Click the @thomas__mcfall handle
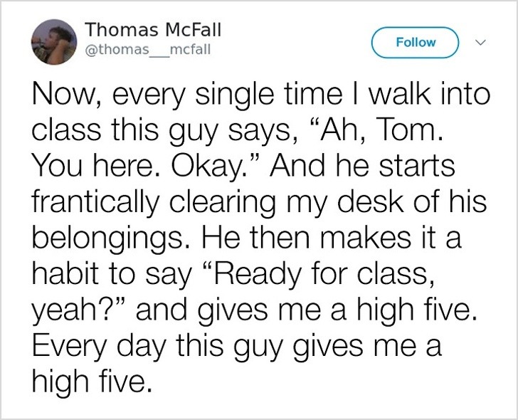 tap(148, 51)
